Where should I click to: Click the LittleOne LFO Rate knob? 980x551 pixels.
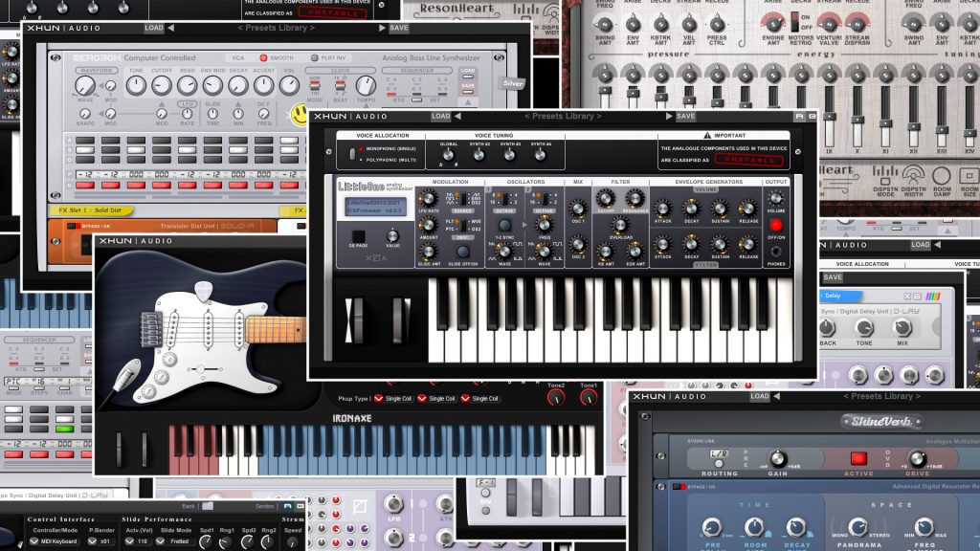coord(428,199)
